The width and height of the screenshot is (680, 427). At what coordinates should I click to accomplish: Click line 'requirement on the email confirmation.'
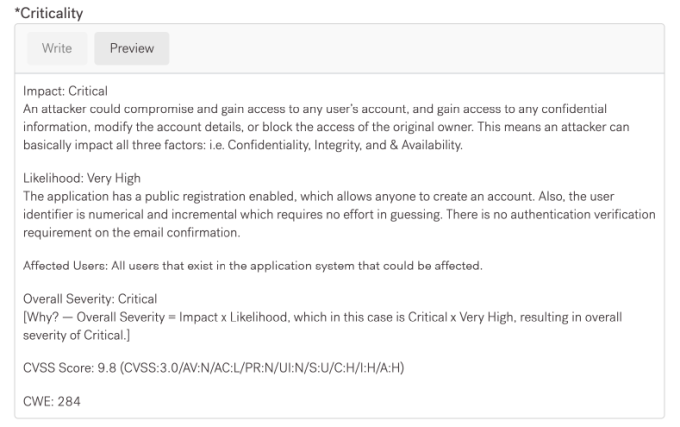[x=131, y=232]
